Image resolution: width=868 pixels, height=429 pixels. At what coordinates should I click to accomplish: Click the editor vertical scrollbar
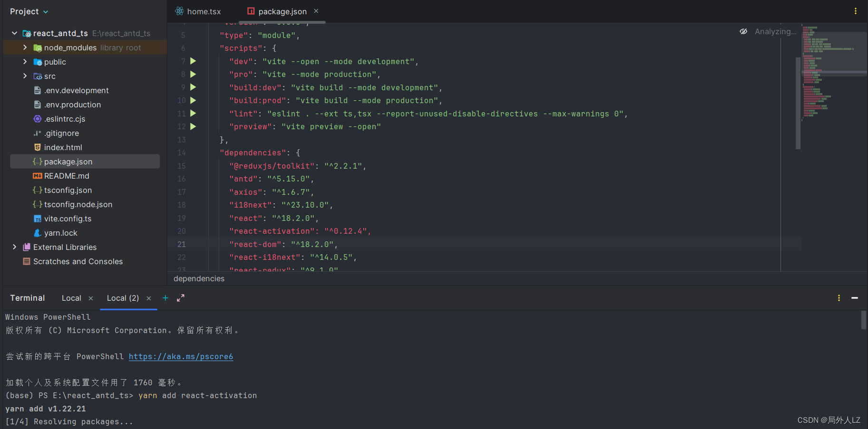pos(798,103)
